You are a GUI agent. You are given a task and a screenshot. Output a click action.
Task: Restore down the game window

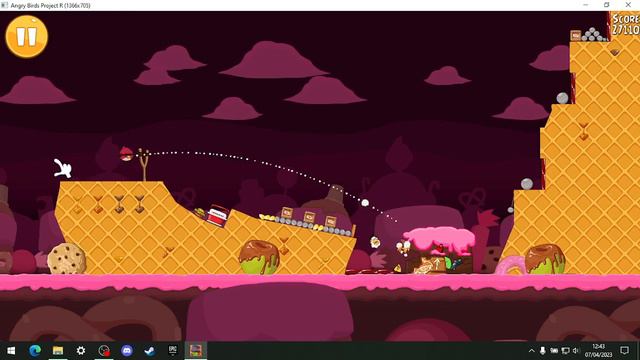point(607,5)
